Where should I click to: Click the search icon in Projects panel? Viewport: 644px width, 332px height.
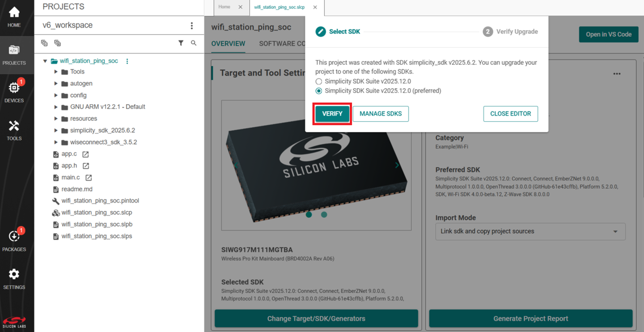click(x=194, y=43)
